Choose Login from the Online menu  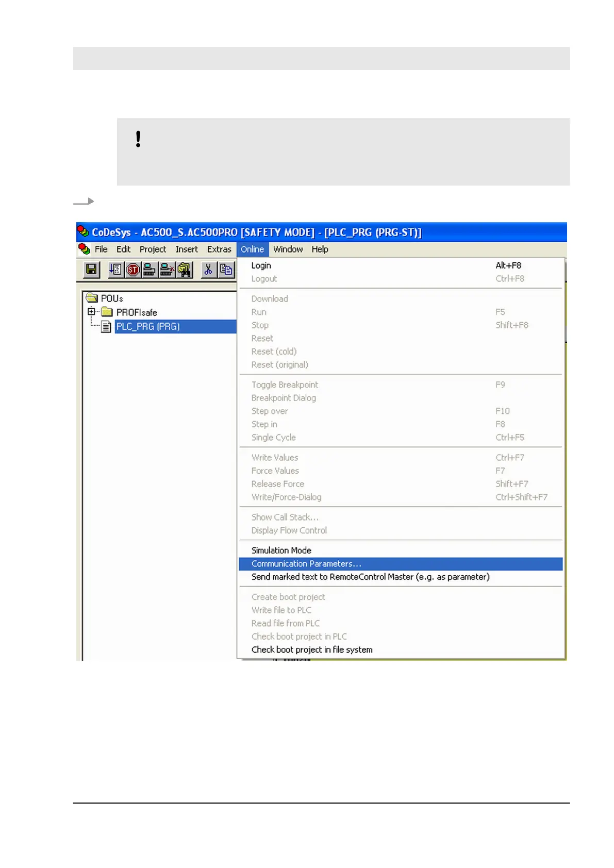[x=401, y=265]
